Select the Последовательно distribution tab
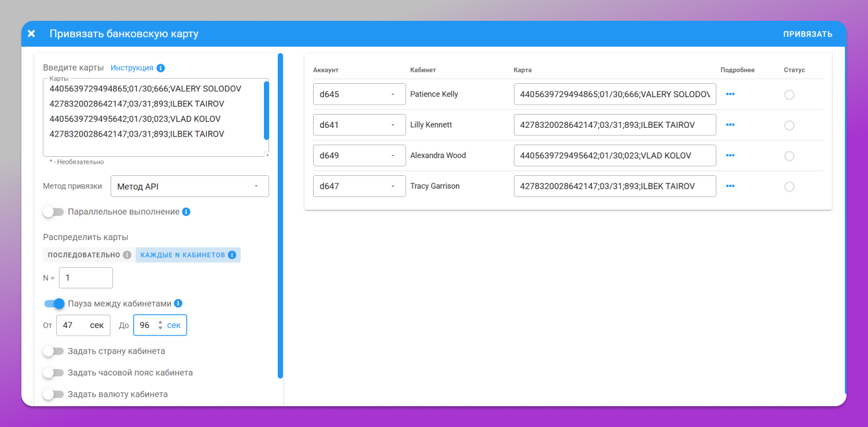 click(x=89, y=255)
